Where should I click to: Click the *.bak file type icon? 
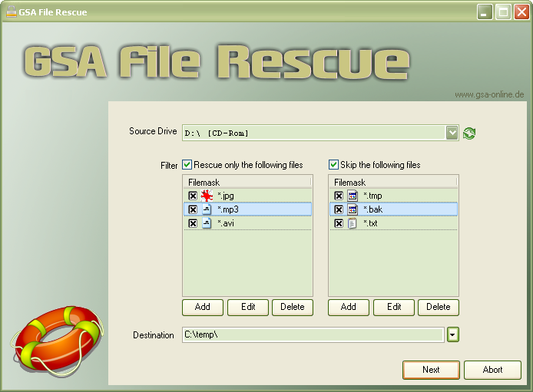(353, 209)
